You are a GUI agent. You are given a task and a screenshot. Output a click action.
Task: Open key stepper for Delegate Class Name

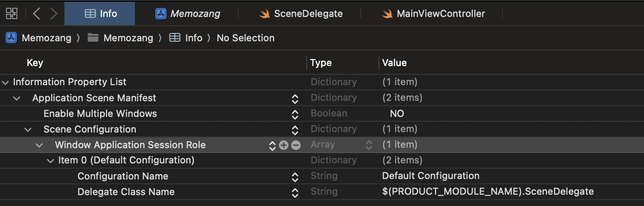[295, 193]
